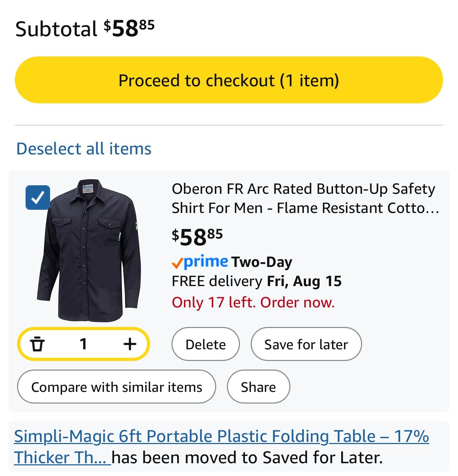Select the quantity value 1
This screenshot has width=458, height=476.
tap(83, 344)
